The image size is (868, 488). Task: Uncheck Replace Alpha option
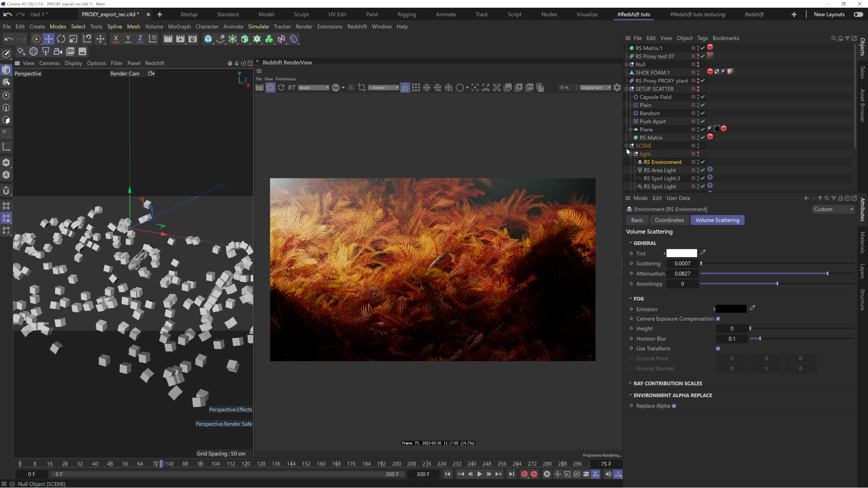click(x=674, y=406)
